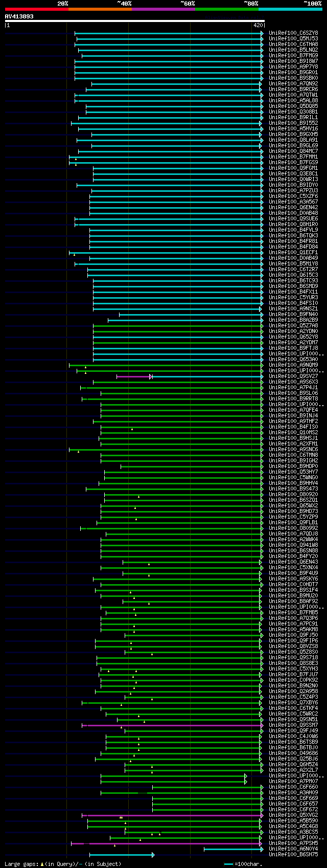This screenshot has height=868, width=327.
Task: Open the UniRef100_A7P4J1 entry
Action: tap(293, 388)
